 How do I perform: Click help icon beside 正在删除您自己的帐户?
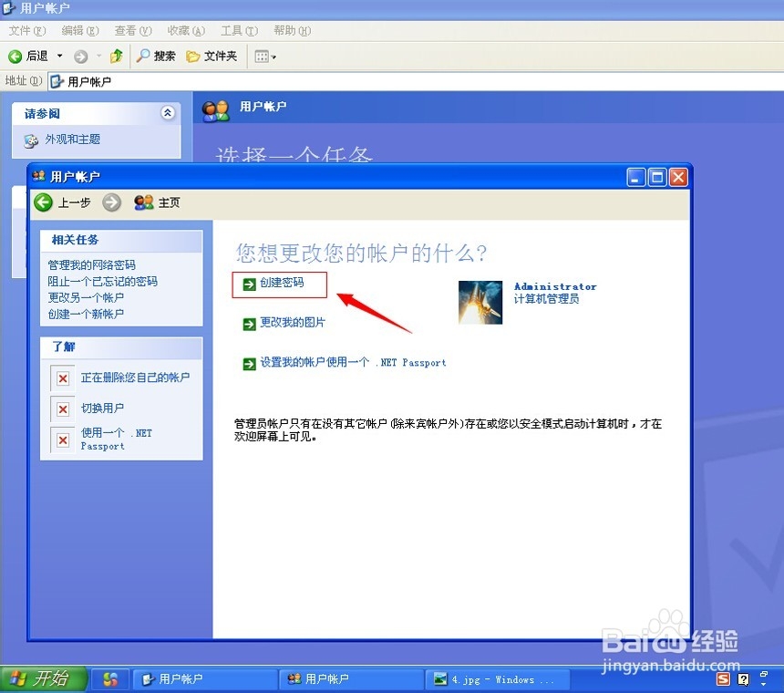(x=63, y=378)
